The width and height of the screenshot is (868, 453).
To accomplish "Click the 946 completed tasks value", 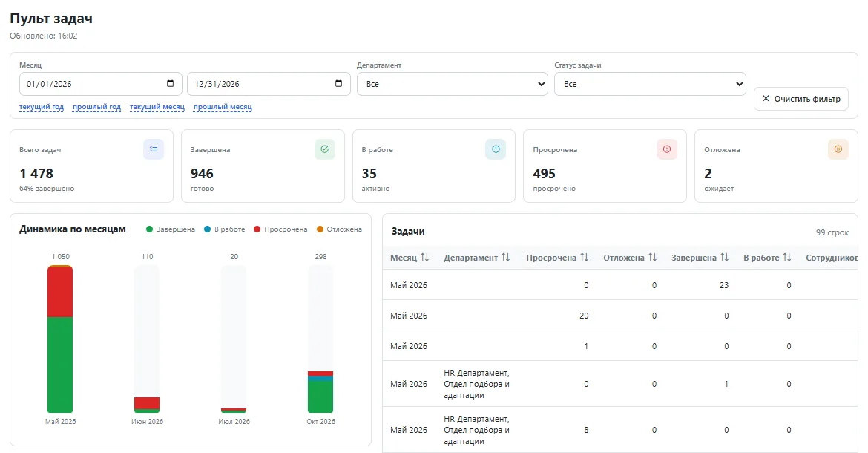I will [202, 173].
